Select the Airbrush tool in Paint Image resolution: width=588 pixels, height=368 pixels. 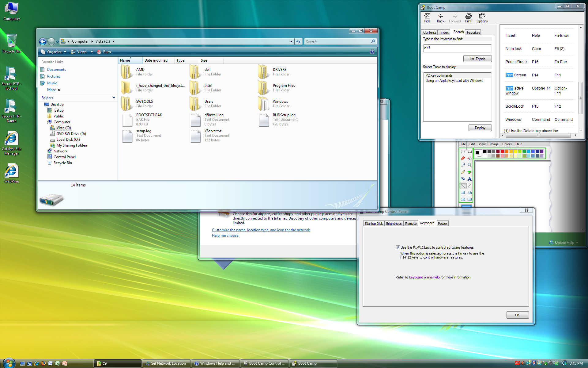[463, 179]
